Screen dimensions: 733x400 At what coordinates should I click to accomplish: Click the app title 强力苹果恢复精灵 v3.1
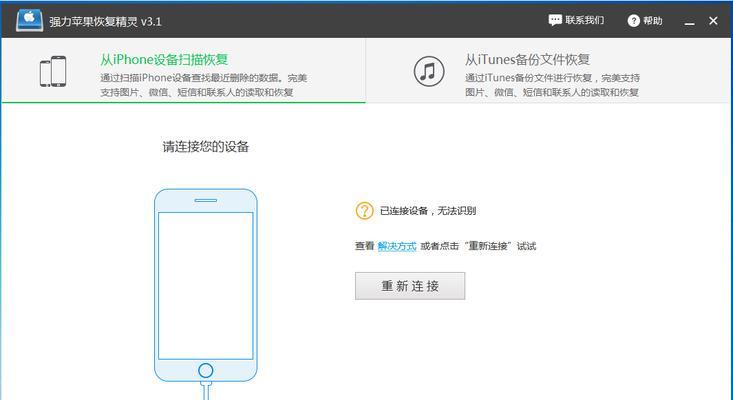[105, 21]
